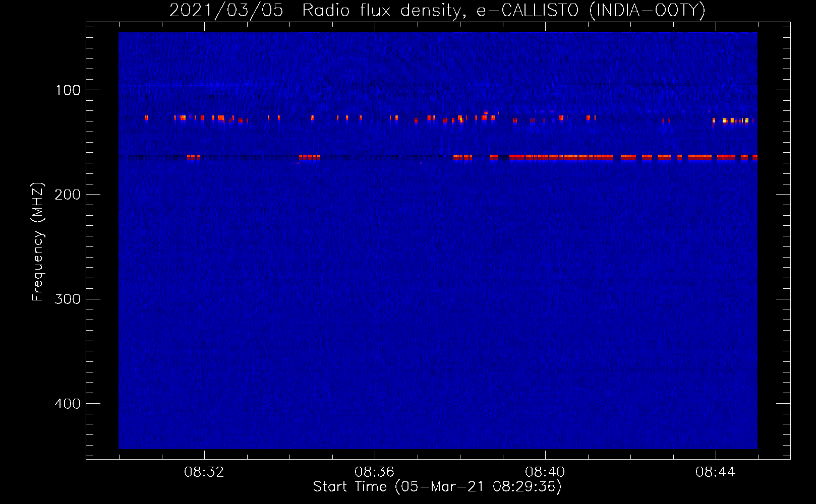Click the 100 frequency tick label
Image resolution: width=816 pixels, height=504 pixels.
point(68,90)
